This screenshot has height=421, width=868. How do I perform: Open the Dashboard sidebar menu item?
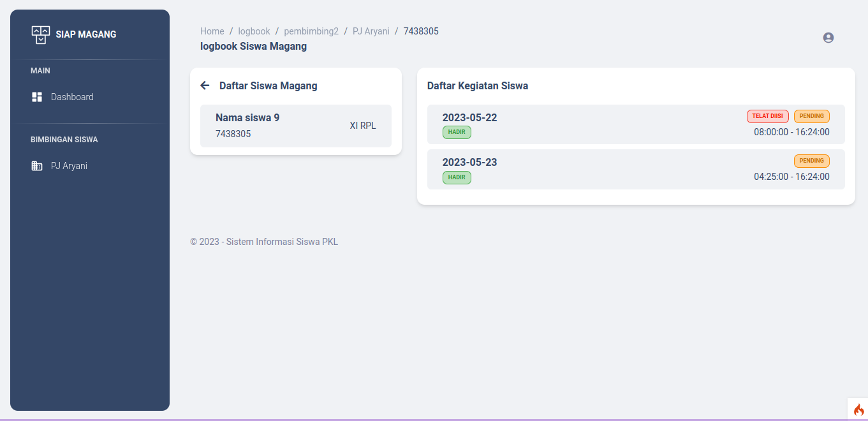tap(72, 97)
